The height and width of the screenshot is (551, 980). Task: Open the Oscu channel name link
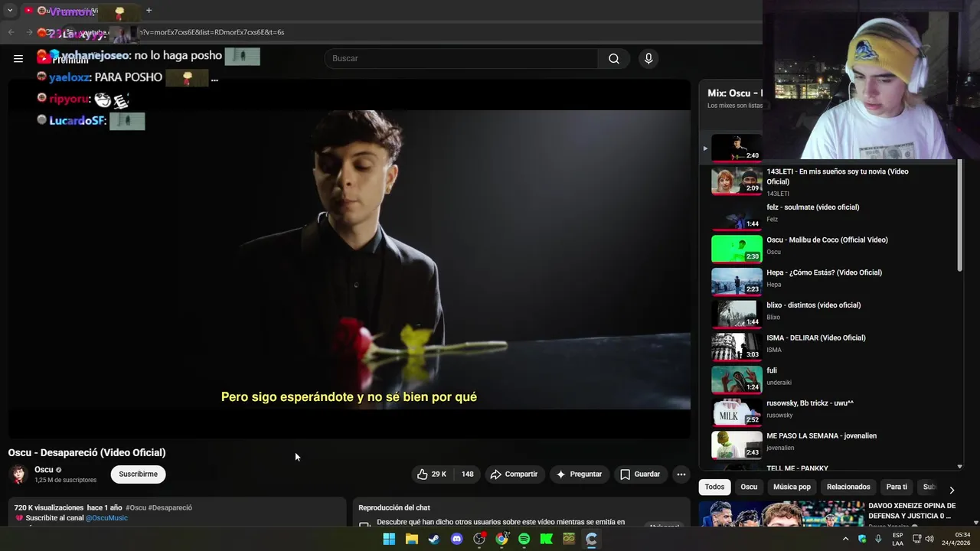(44, 470)
